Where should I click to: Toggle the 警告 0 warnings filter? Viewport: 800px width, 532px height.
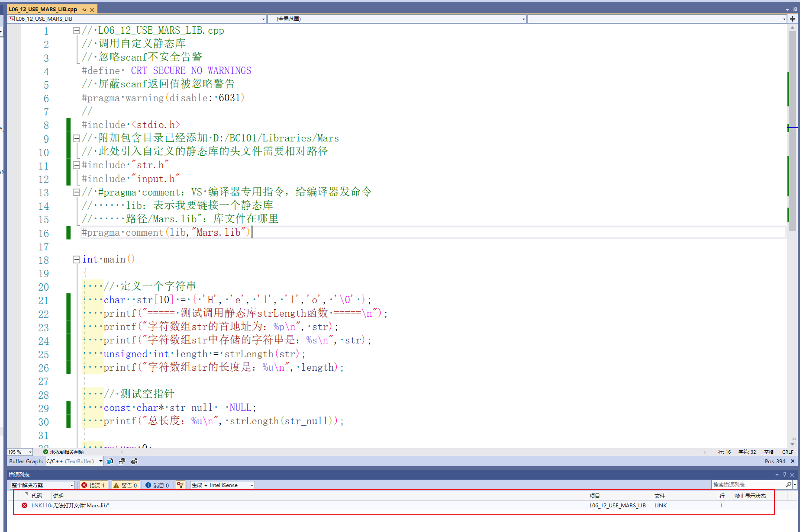pos(126,485)
